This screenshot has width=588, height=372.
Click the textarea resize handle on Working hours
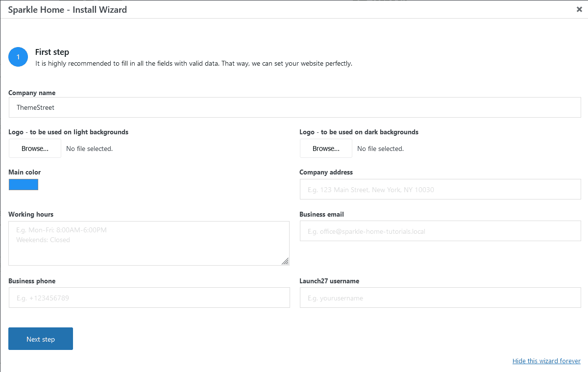[x=285, y=262]
